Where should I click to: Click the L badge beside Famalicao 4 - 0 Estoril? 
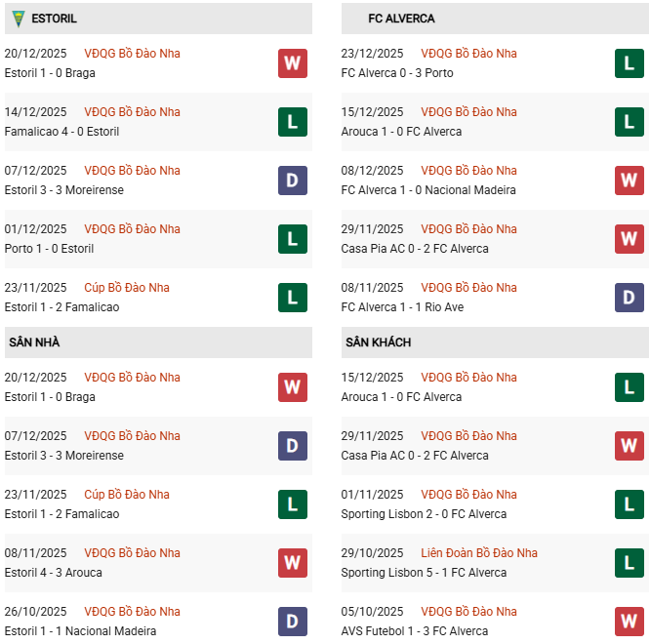pyautogui.click(x=293, y=122)
